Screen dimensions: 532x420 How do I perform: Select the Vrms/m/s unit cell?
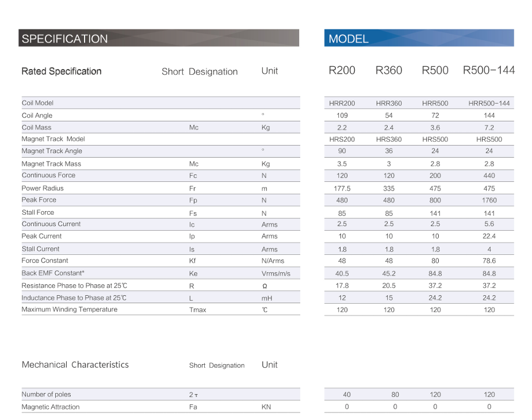[276, 274]
